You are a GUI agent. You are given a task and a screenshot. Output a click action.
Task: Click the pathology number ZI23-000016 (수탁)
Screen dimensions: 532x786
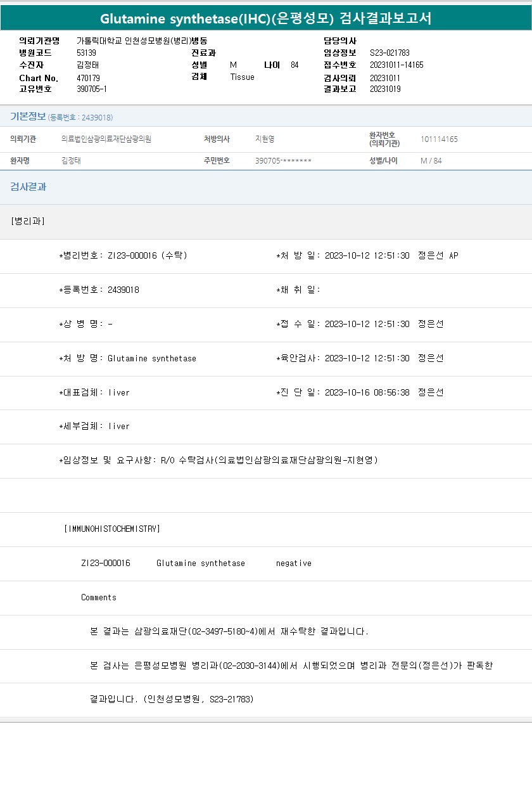click(147, 256)
